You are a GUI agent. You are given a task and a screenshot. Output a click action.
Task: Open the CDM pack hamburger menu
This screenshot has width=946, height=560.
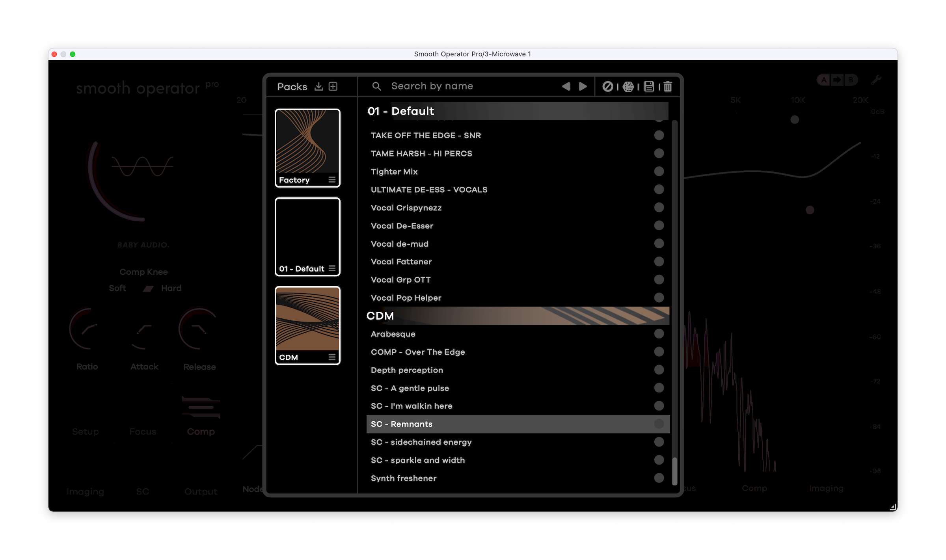click(x=332, y=357)
